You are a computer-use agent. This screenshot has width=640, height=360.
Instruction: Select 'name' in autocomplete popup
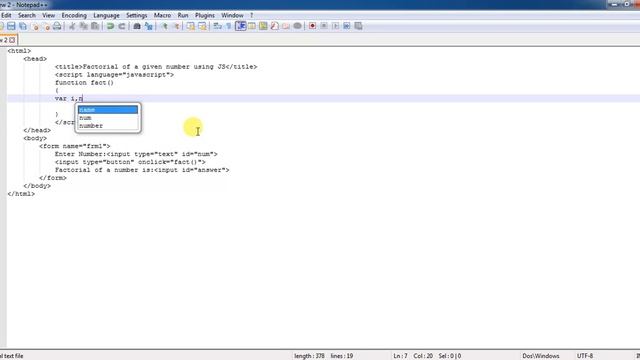click(108, 109)
